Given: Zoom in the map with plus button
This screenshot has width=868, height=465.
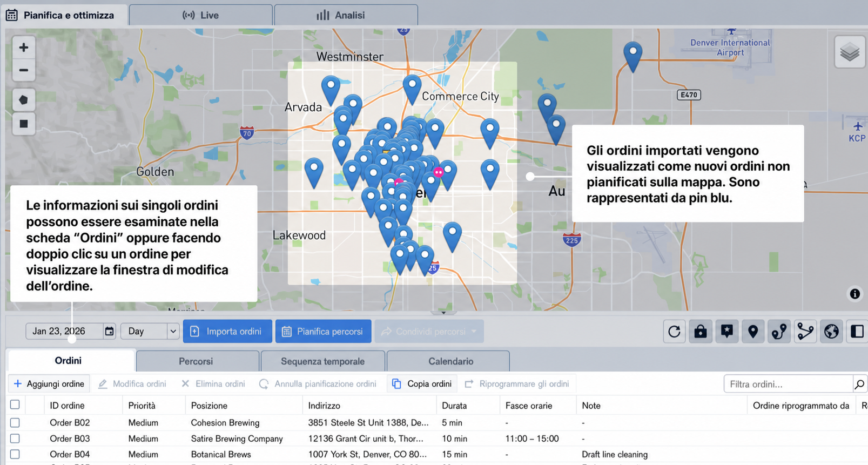Looking at the screenshot, I should [x=24, y=48].
